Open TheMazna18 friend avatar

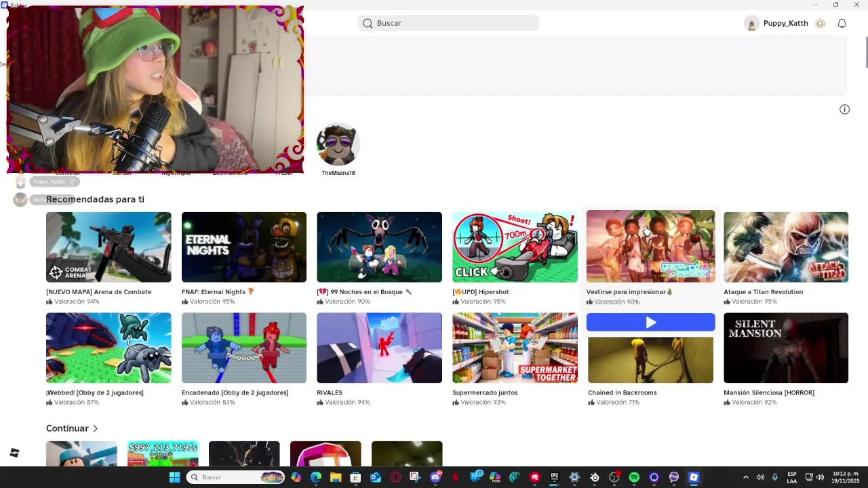click(338, 144)
